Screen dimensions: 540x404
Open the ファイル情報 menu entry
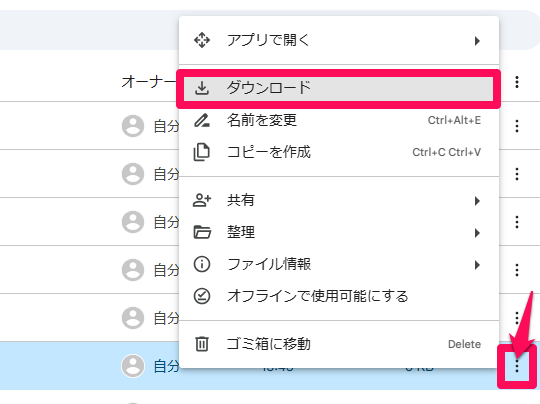[x=339, y=264]
